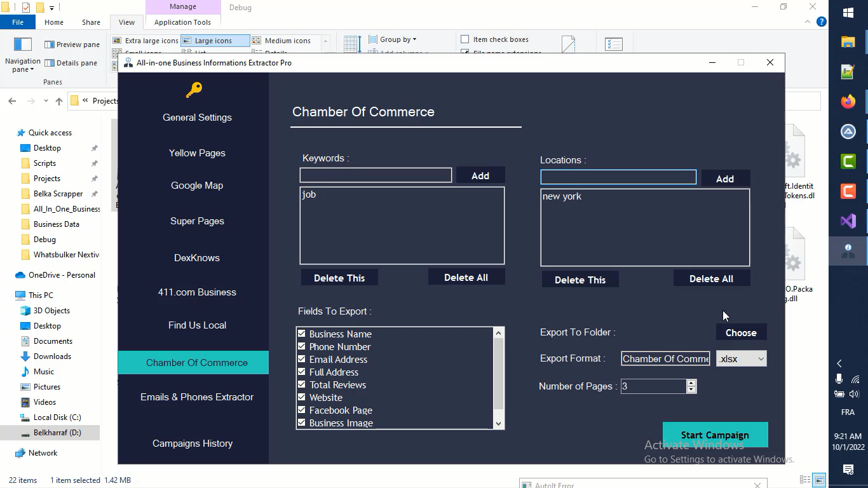This screenshot has width=868, height=488.
Task: Toggle the Business Name export checkbox
Action: pyautogui.click(x=302, y=334)
